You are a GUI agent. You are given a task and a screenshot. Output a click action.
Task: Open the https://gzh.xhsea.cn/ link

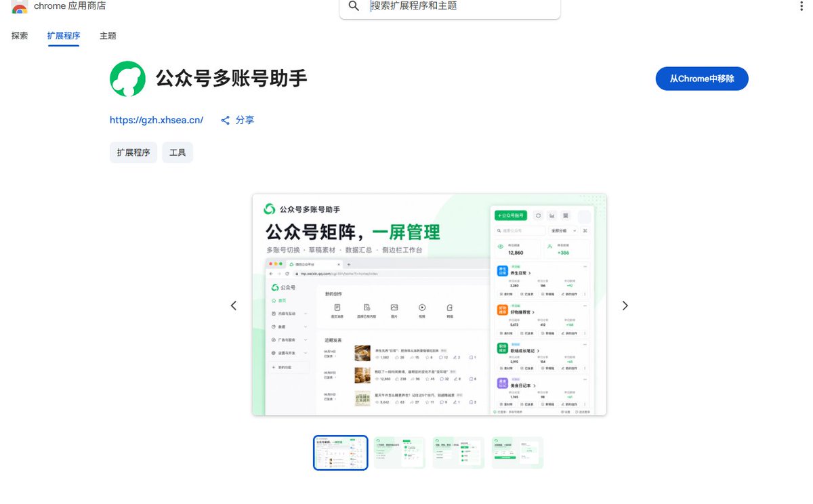coord(157,120)
